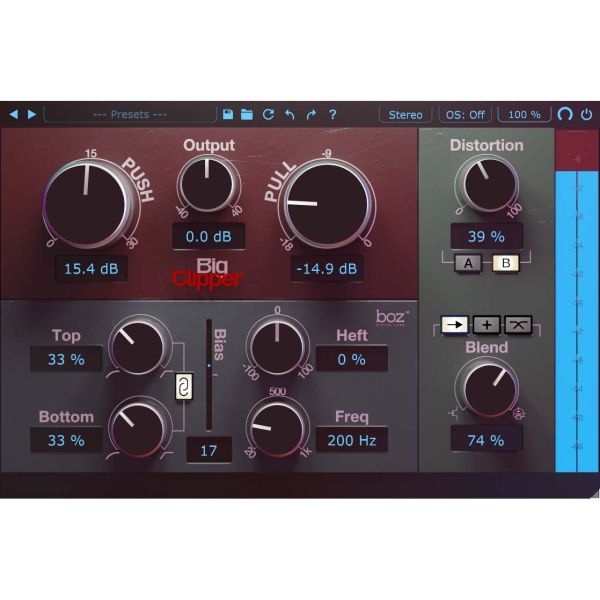Click the window resize corner handle
Screen dimensions: 600x600
click(594, 493)
